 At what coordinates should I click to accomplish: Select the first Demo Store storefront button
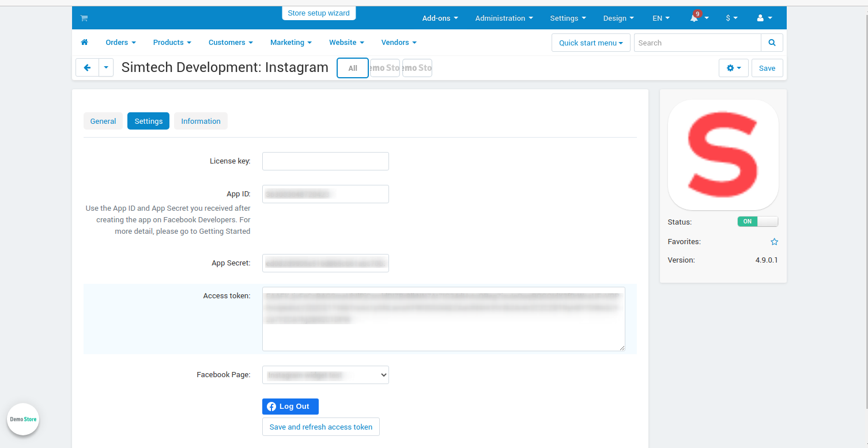click(385, 68)
